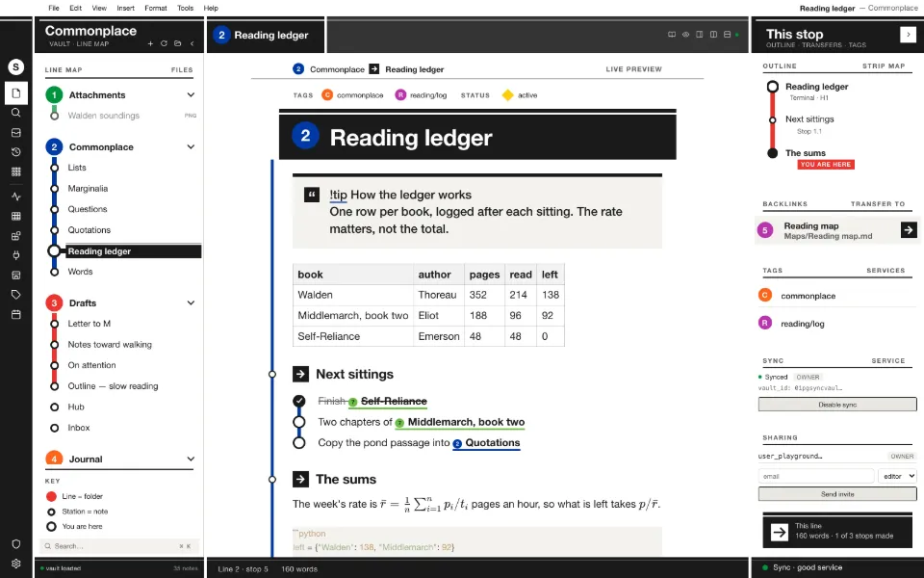Image resolution: width=924 pixels, height=578 pixels.
Task: Click the split-columns layout icon in the editor toolbar
Action: pyautogui.click(x=713, y=35)
